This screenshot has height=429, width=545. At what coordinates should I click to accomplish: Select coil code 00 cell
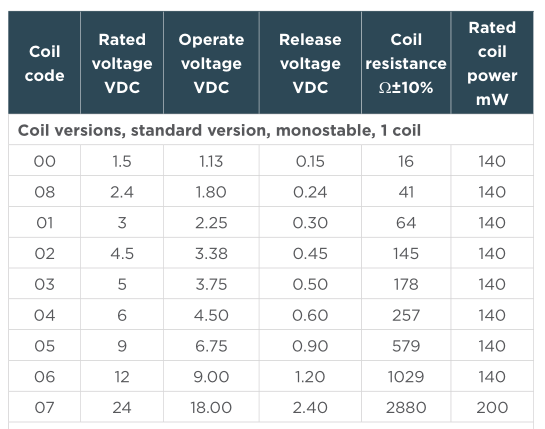click(x=44, y=161)
